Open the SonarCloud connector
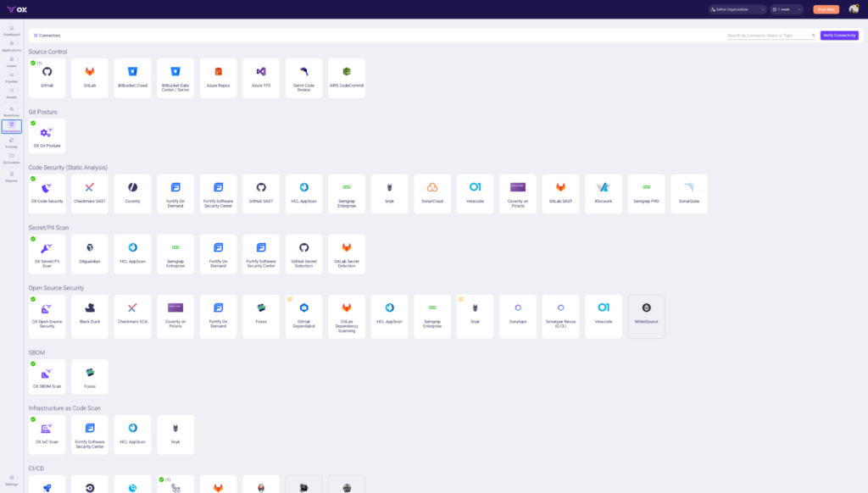The image size is (868, 493). pyautogui.click(x=432, y=194)
